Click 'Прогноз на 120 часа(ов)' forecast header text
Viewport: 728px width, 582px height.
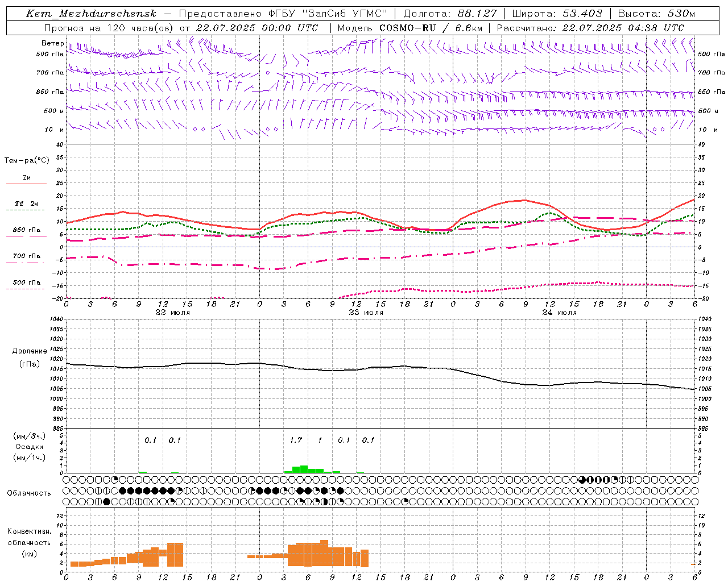[x=109, y=28]
